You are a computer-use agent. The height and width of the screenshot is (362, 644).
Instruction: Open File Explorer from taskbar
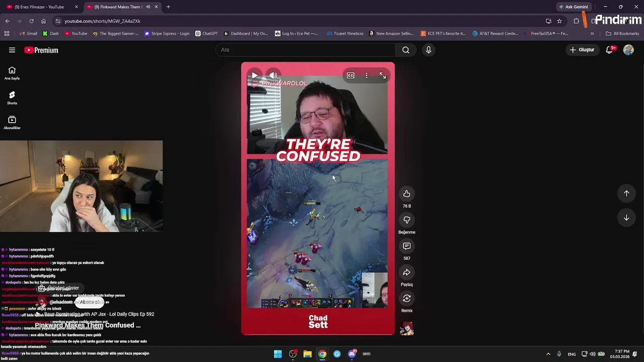(307, 354)
